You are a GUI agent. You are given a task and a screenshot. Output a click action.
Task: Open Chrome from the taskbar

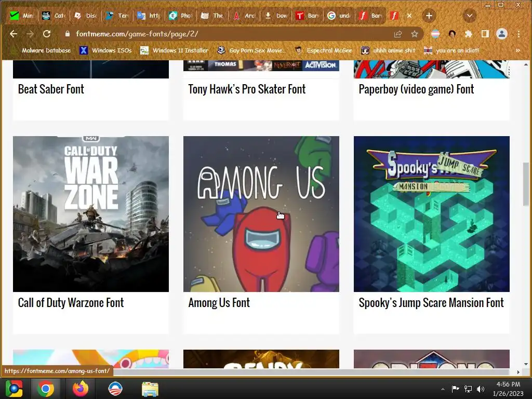(x=46, y=389)
